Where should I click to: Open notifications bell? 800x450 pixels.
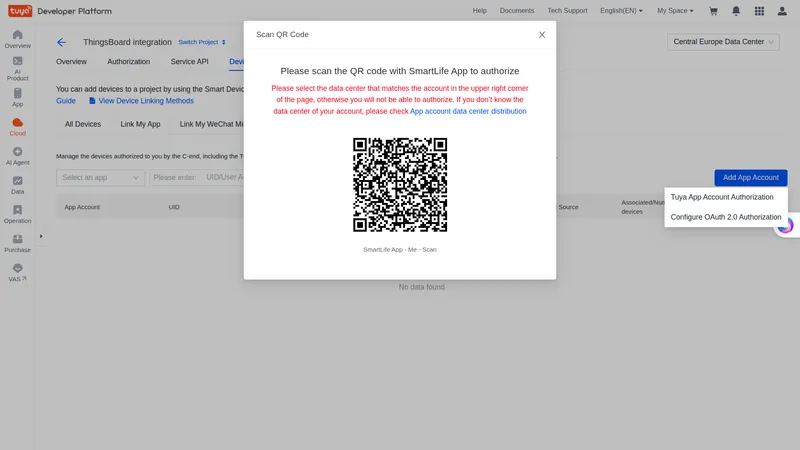point(736,11)
